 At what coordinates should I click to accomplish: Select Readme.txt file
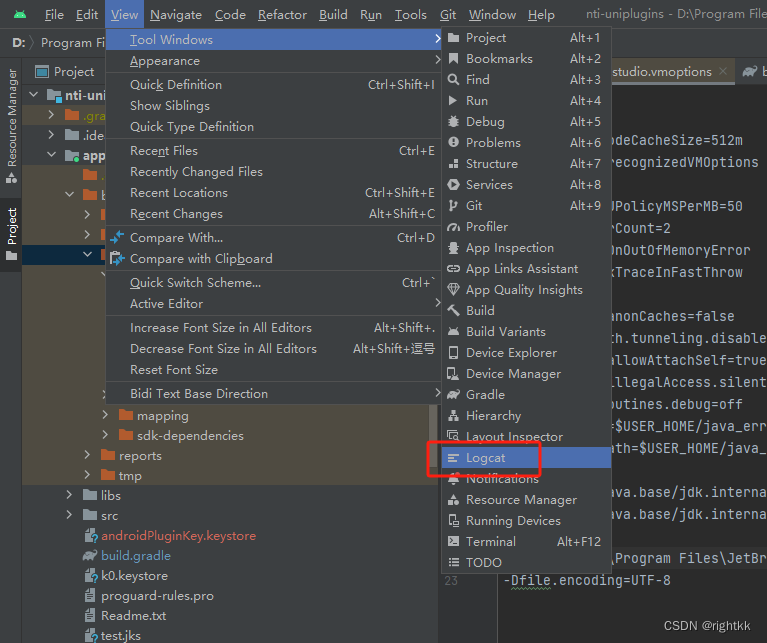133,616
